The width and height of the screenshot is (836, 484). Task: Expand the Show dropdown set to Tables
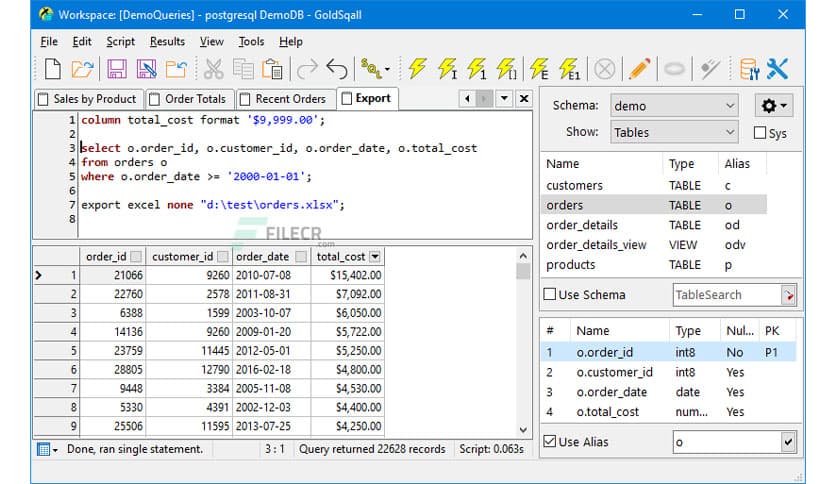pos(673,132)
